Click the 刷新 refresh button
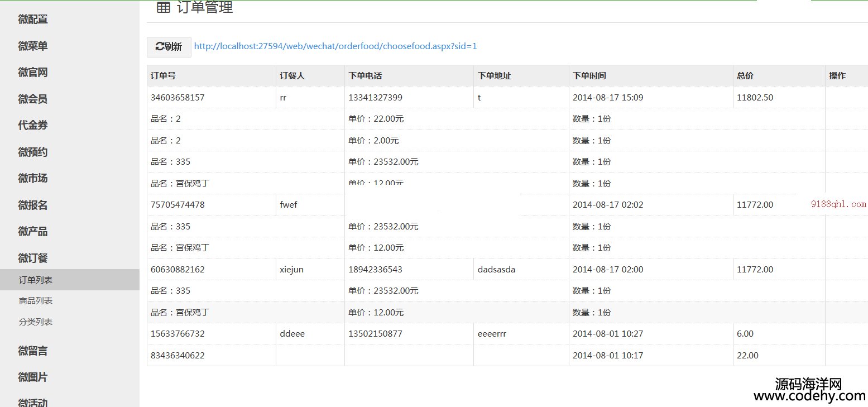Viewport: 868px width, 407px height. click(x=169, y=47)
